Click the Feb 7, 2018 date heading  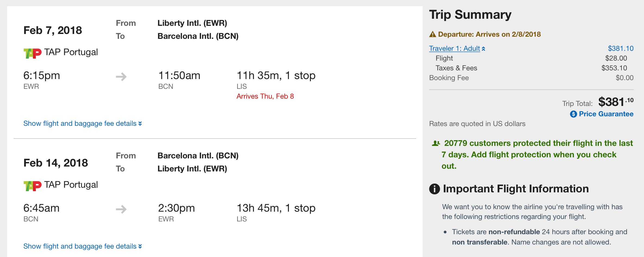point(53,30)
